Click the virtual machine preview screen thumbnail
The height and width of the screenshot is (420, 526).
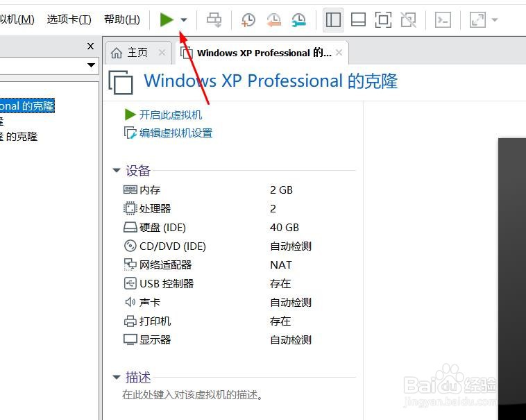[512, 278]
